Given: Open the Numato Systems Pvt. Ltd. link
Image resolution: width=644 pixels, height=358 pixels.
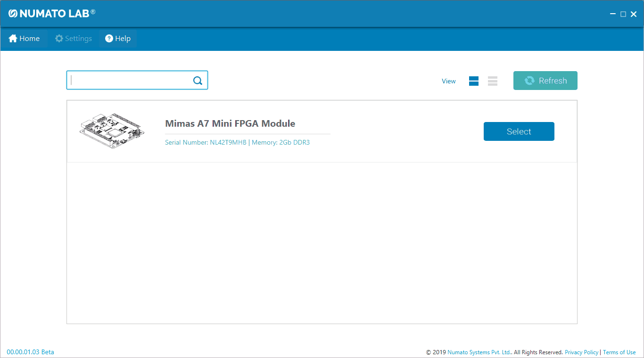Looking at the screenshot, I should (x=479, y=352).
